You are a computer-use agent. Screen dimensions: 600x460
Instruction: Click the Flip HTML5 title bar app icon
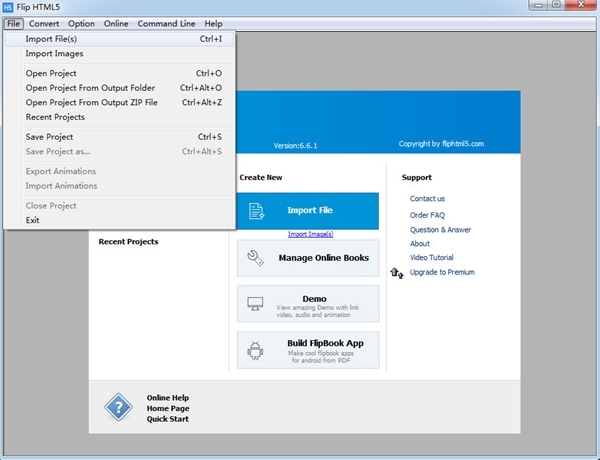9,7
